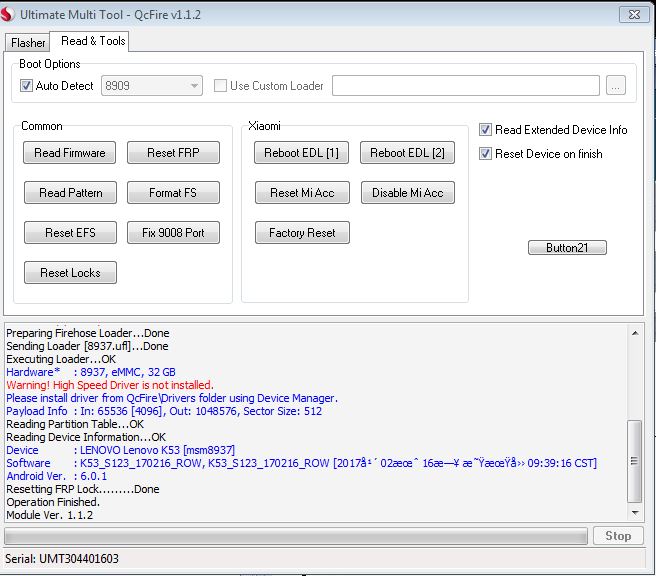Click the Xiaomi Factory Reset button
656x576 pixels.
302,233
